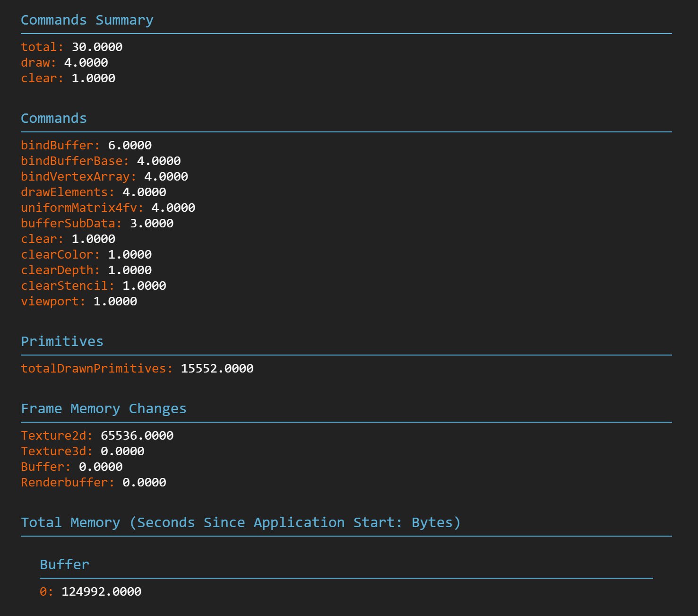The image size is (698, 616).
Task: Click the 'Buffer' subheading under Total Memory
Action: tap(64, 565)
